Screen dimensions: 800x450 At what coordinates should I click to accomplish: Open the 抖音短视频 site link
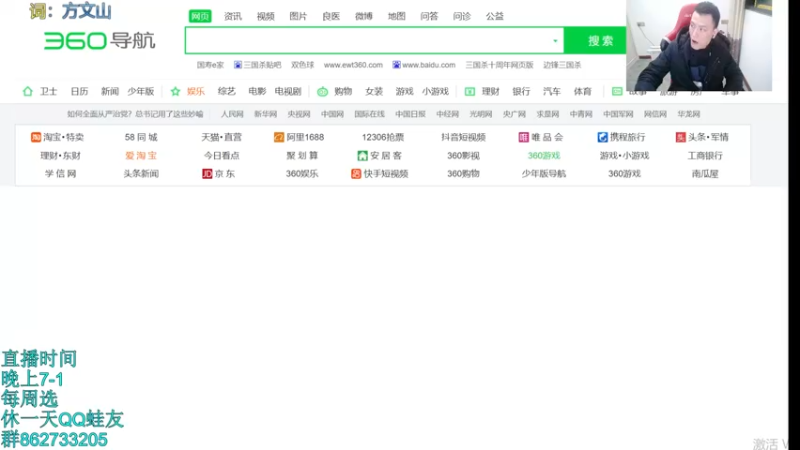[463, 137]
